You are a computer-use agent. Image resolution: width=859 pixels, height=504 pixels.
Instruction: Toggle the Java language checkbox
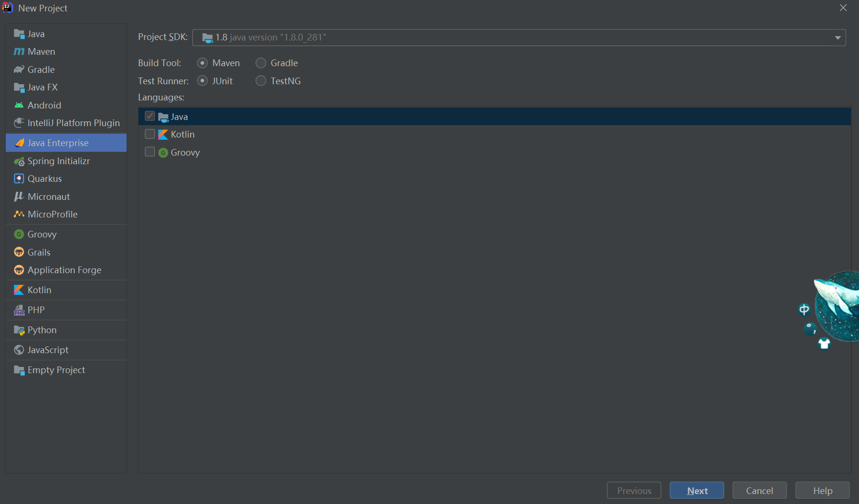(x=150, y=116)
